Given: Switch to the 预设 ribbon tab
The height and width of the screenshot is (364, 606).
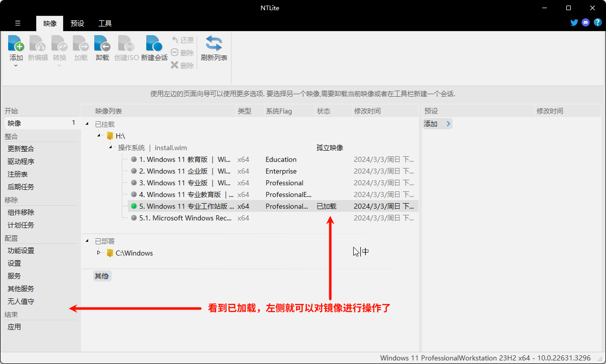Looking at the screenshot, I should 77,23.
